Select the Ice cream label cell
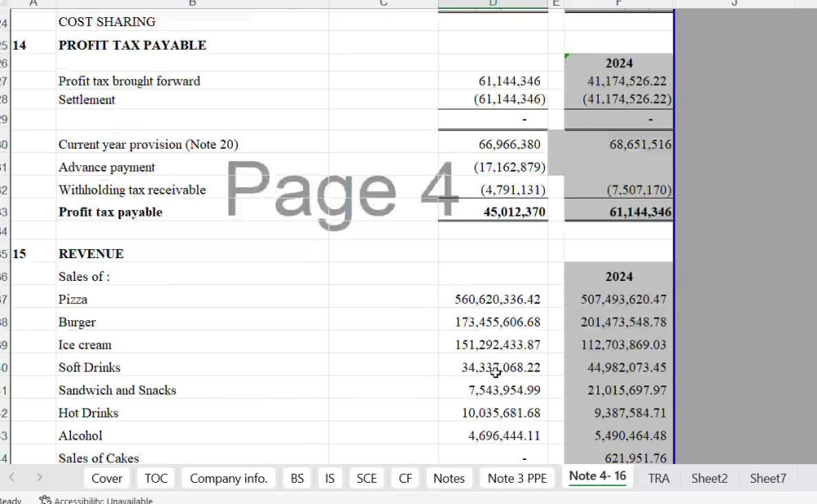 pos(84,345)
